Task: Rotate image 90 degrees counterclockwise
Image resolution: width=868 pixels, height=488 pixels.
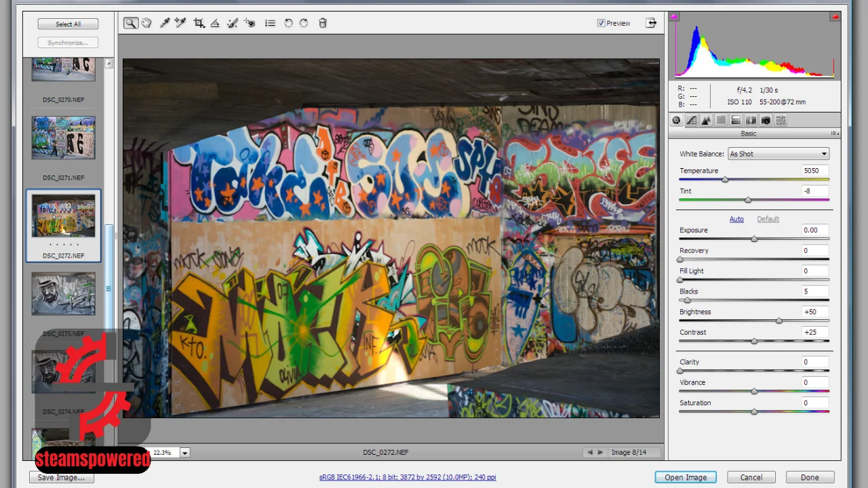Action: click(x=288, y=23)
